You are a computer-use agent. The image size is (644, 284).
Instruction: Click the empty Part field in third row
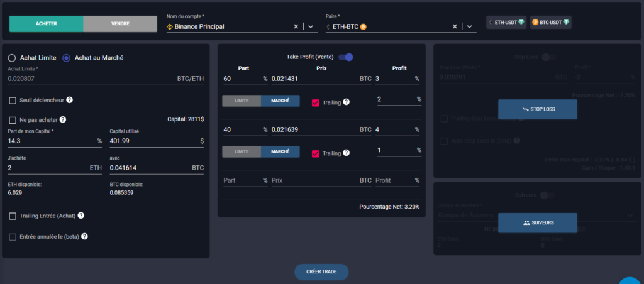point(245,180)
